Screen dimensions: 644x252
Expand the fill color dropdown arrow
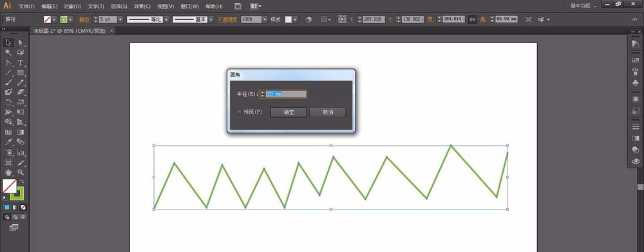point(54,19)
